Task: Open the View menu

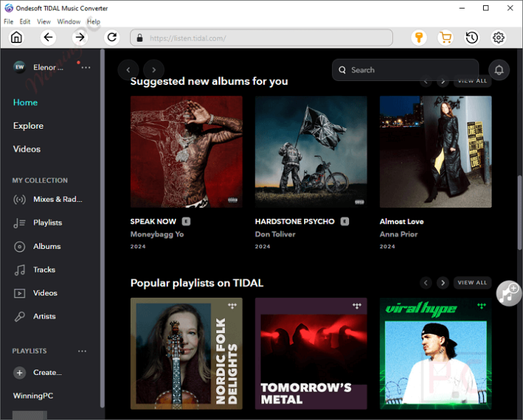Action: [44, 22]
